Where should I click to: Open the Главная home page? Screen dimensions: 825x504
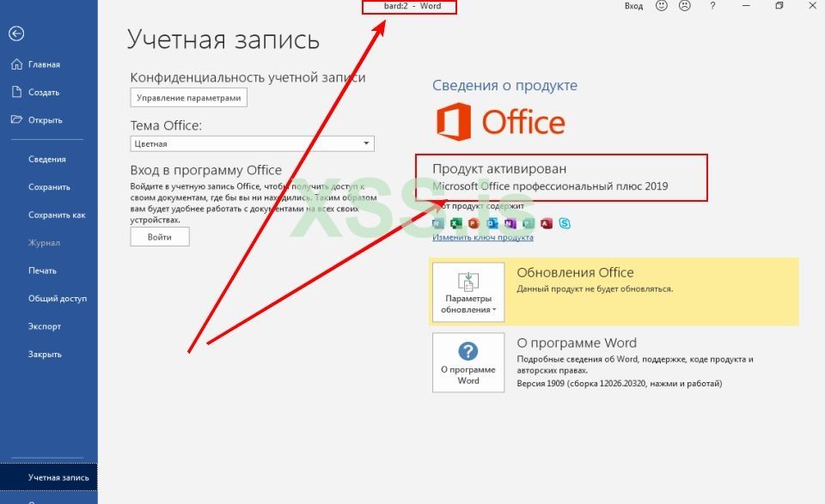(x=44, y=64)
